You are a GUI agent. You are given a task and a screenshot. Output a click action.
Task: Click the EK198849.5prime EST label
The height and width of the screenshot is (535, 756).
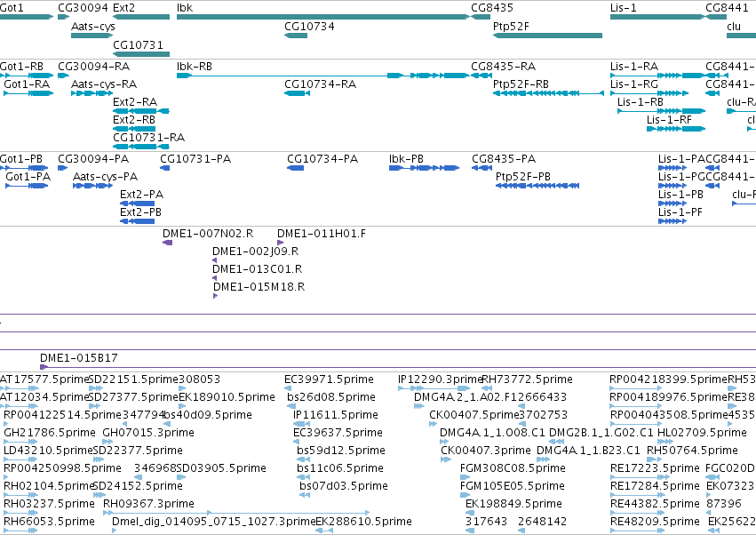tap(513, 504)
